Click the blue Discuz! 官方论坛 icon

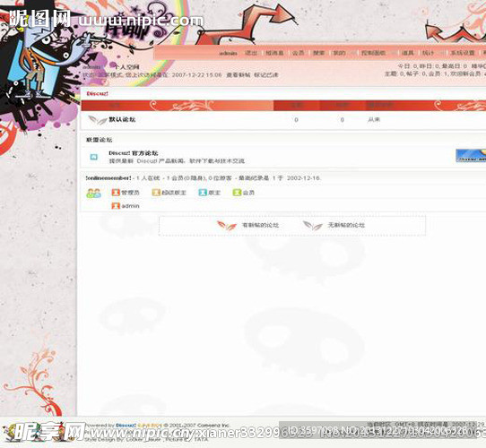click(x=94, y=157)
